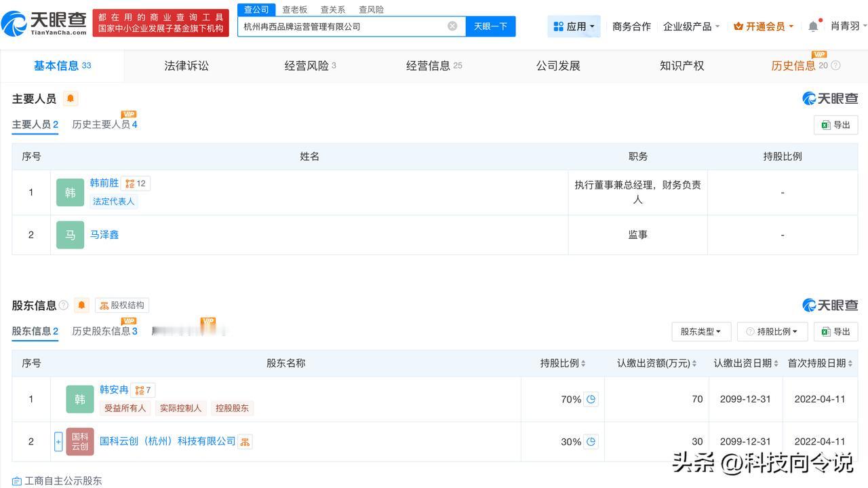Screen dimensions: 868x488
Task: Open 韩前胜 profile link
Action: click(x=104, y=183)
